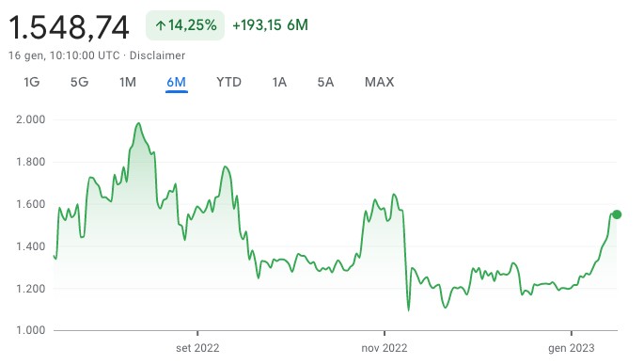Click the gen 2023 axis label
This screenshot has width=644, height=364.
pyautogui.click(x=572, y=348)
